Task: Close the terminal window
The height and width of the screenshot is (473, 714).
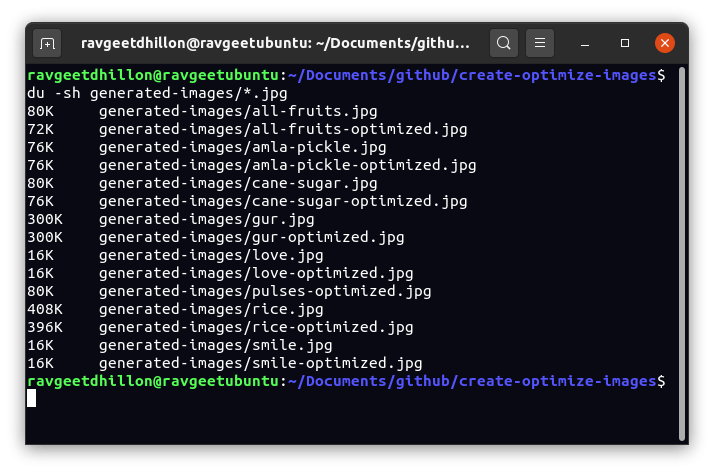Action: coord(664,44)
